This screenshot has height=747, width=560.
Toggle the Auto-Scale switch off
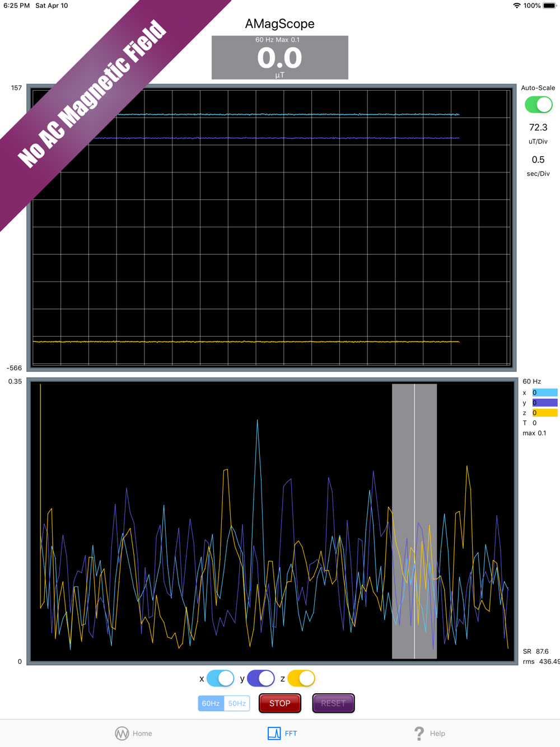[x=538, y=105]
